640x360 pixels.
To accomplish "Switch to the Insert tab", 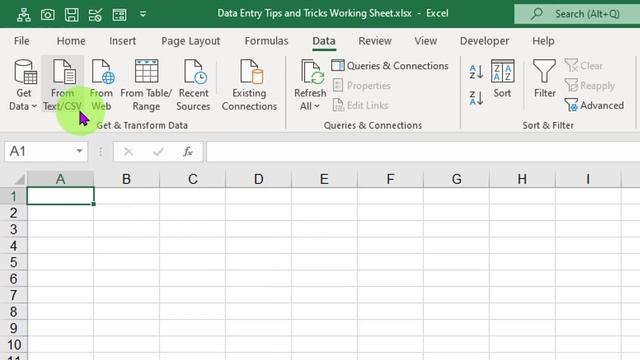I will (122, 41).
